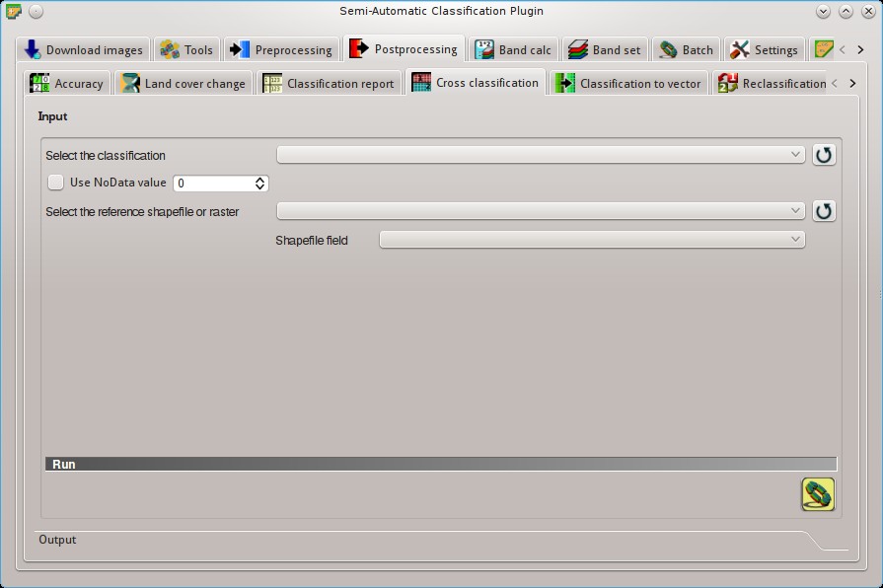Expand the Shapefile field dropdown
The image size is (883, 588).
pyautogui.click(x=592, y=240)
